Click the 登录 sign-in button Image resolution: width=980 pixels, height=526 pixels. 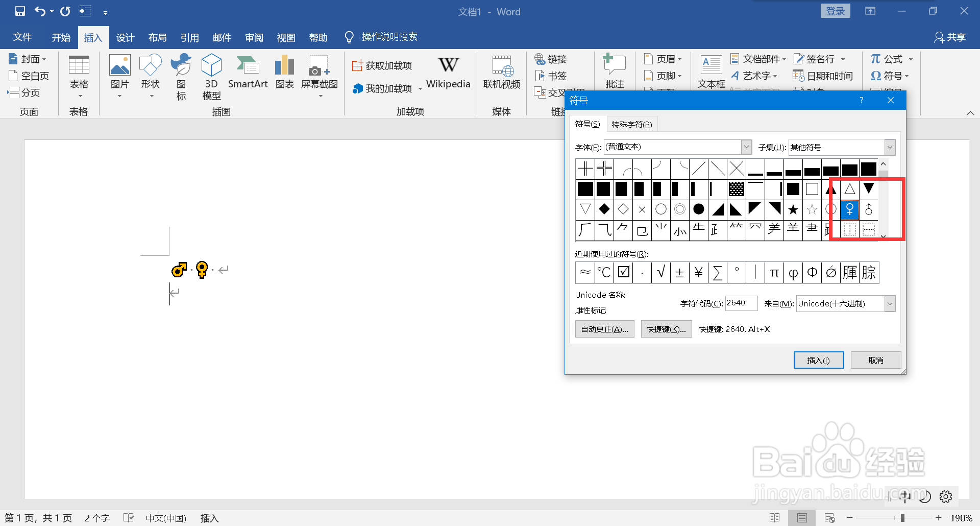tap(836, 11)
